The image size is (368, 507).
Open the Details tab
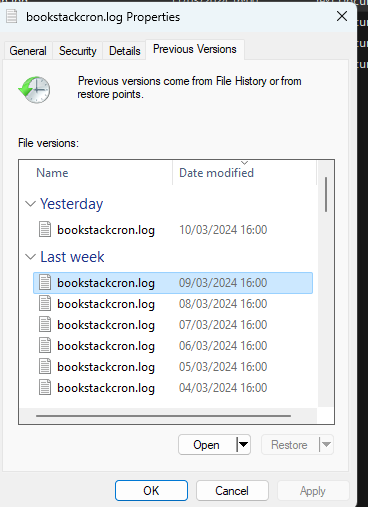[125, 51]
